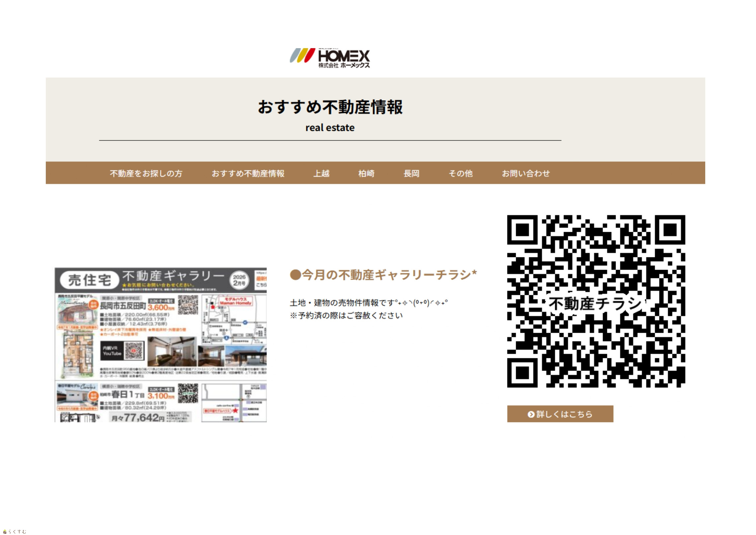
Task: Click the HOMEX company logo
Action: tap(330, 58)
